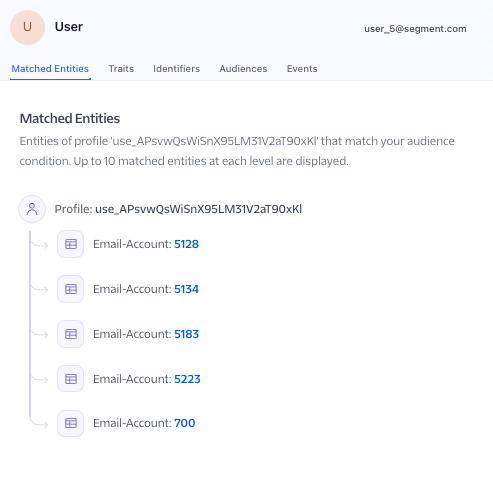Switch to the Traits tab
Image resolution: width=493 pixels, height=489 pixels.
[x=121, y=69]
